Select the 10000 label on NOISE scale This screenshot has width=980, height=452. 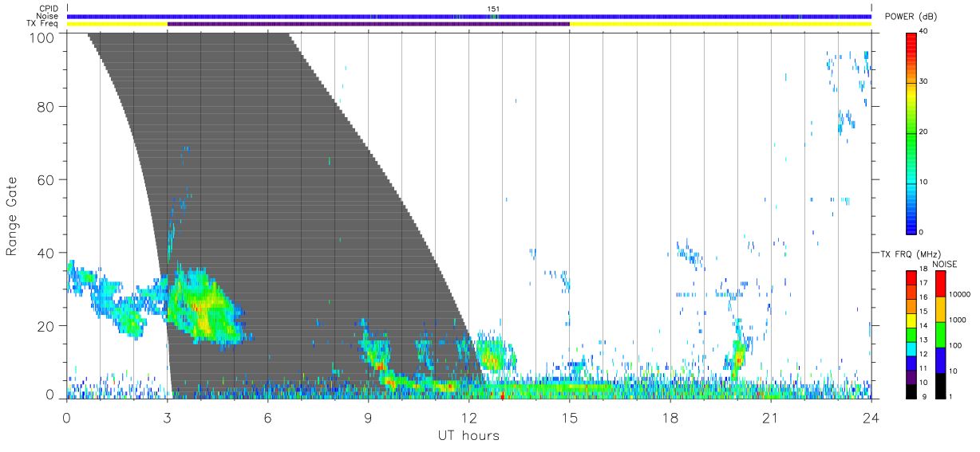coord(958,294)
